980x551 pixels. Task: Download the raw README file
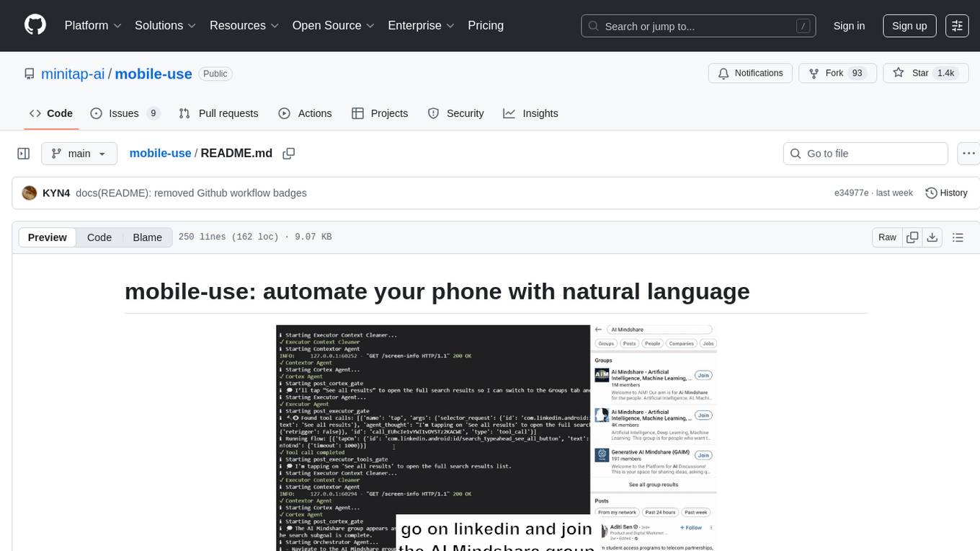pos(932,237)
